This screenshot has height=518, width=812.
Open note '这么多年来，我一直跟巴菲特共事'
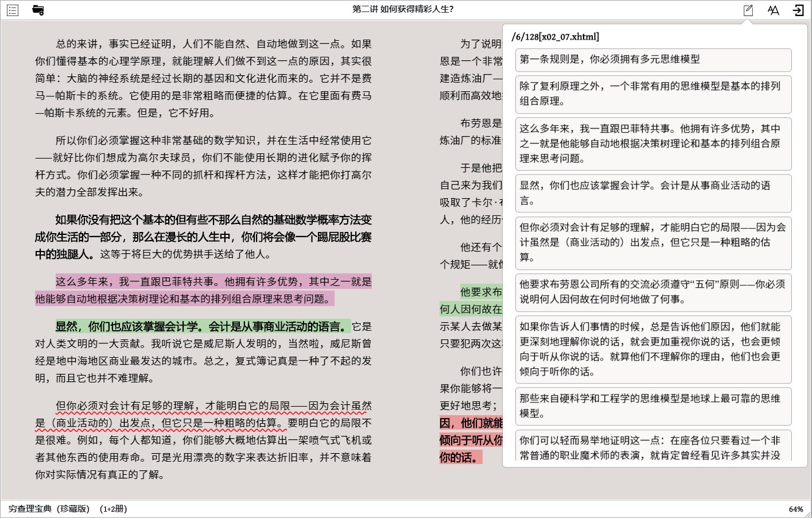pos(653,144)
